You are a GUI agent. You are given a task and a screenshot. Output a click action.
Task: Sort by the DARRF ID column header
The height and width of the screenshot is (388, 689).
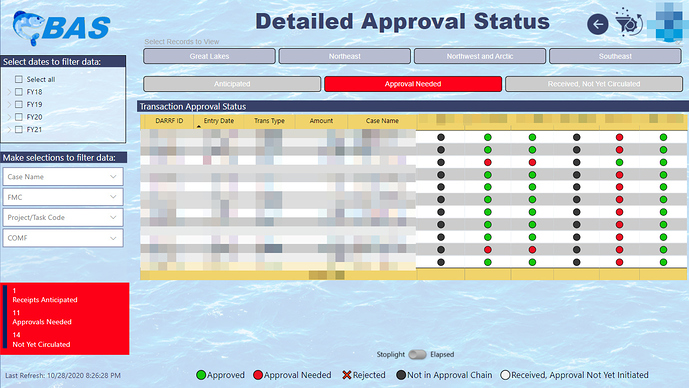click(169, 121)
